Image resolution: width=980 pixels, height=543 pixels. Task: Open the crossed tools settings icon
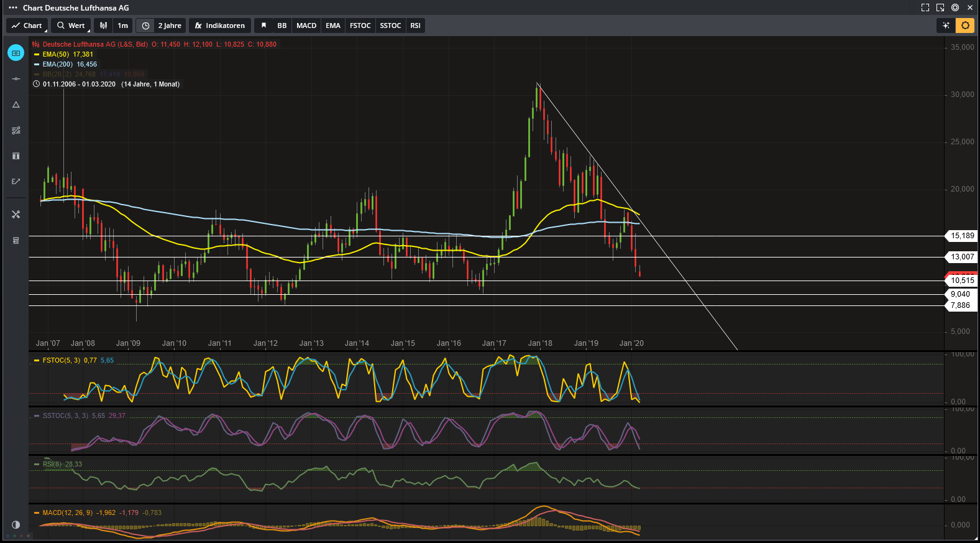(x=16, y=215)
